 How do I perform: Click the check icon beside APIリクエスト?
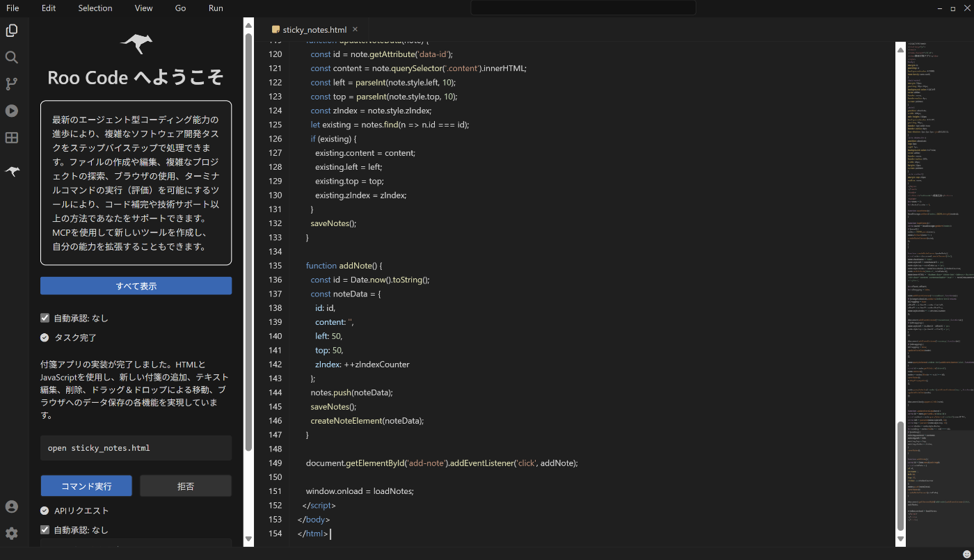click(x=45, y=511)
